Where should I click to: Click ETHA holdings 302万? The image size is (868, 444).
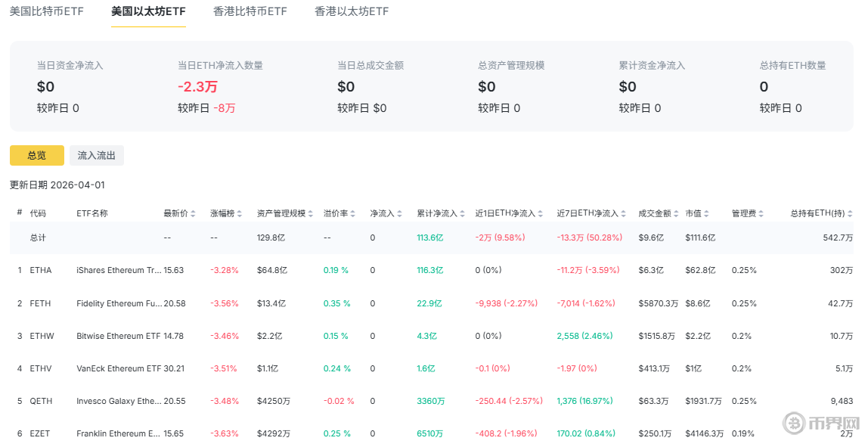842,270
